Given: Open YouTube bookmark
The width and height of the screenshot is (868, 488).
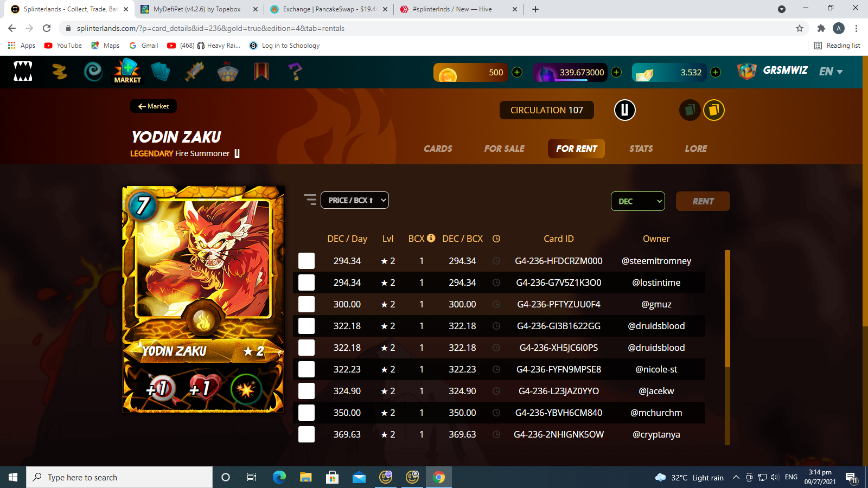Looking at the screenshot, I should (x=63, y=46).
